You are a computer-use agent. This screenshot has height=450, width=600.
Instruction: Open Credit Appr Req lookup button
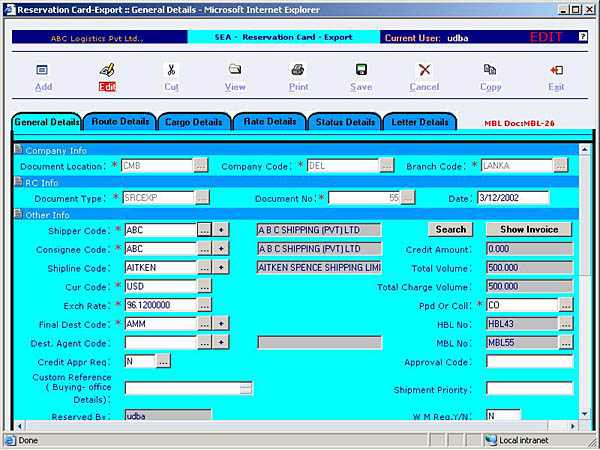click(x=163, y=361)
